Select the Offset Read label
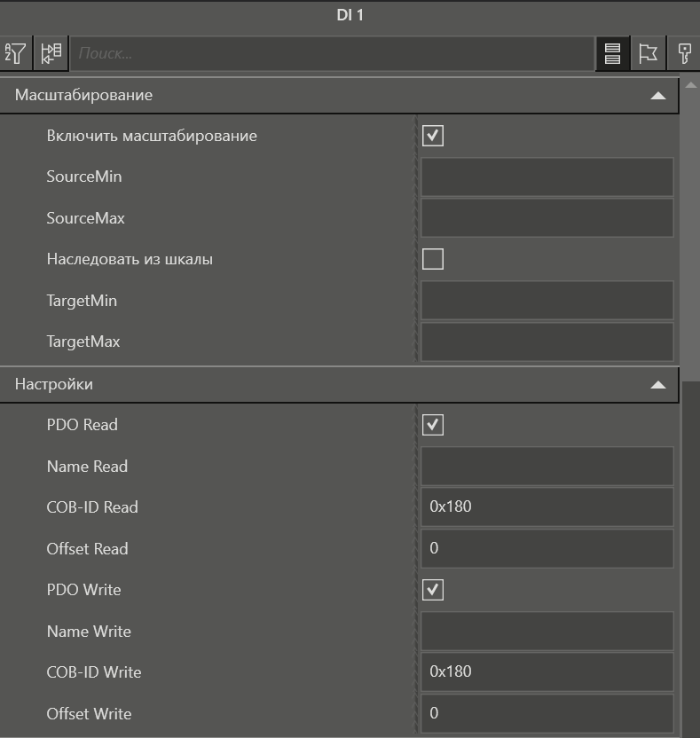 pyautogui.click(x=87, y=548)
